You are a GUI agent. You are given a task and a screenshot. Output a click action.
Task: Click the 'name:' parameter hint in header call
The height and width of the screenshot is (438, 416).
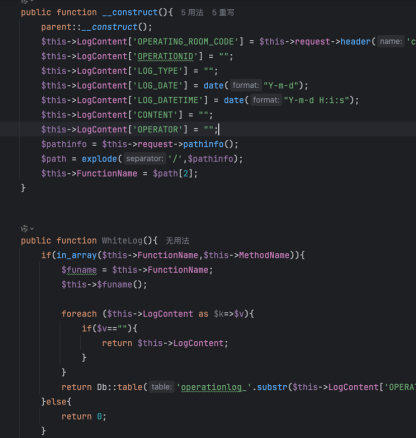[x=391, y=42]
